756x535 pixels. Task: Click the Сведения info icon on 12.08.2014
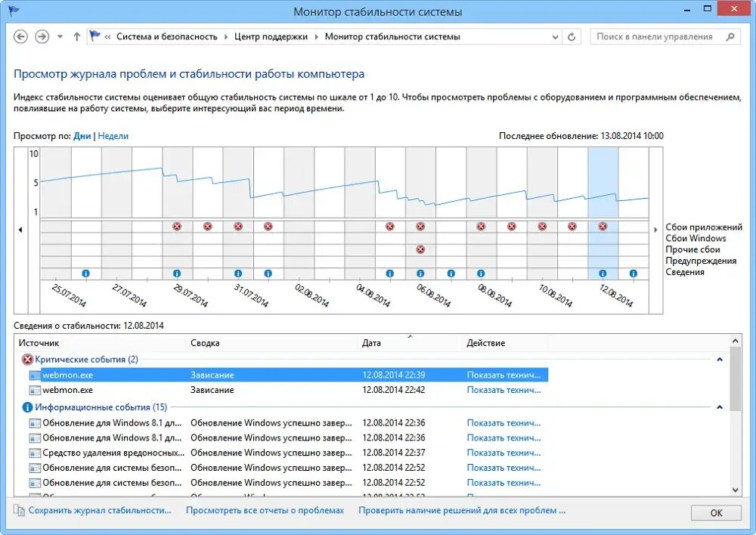tap(603, 274)
